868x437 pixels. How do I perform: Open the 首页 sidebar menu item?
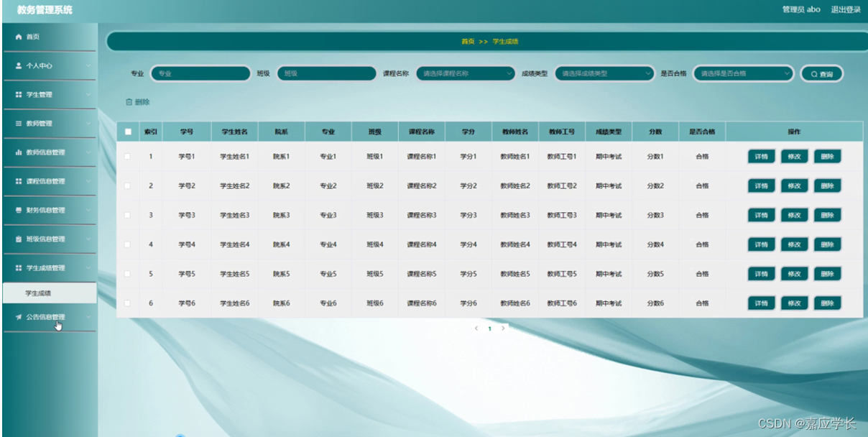(49, 37)
